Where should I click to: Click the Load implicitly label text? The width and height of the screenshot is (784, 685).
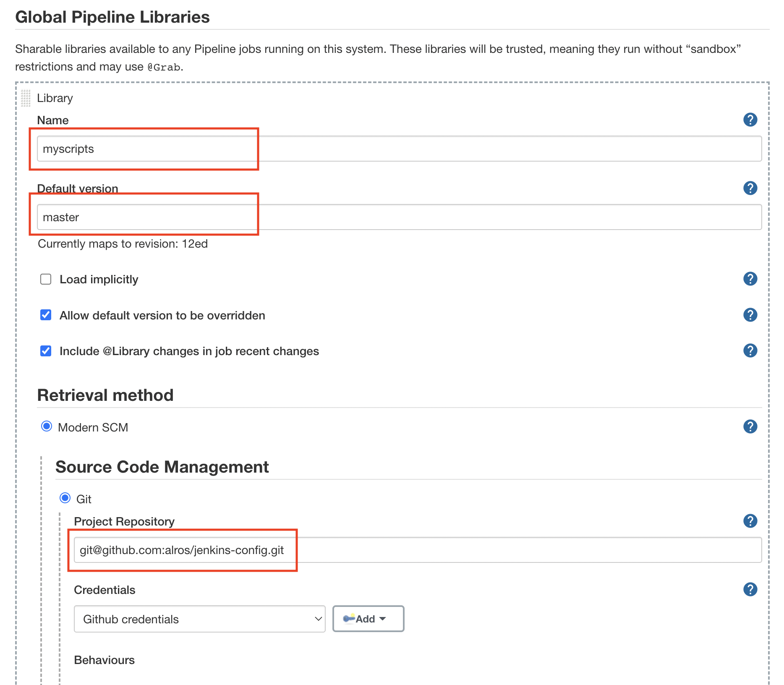pyautogui.click(x=99, y=280)
